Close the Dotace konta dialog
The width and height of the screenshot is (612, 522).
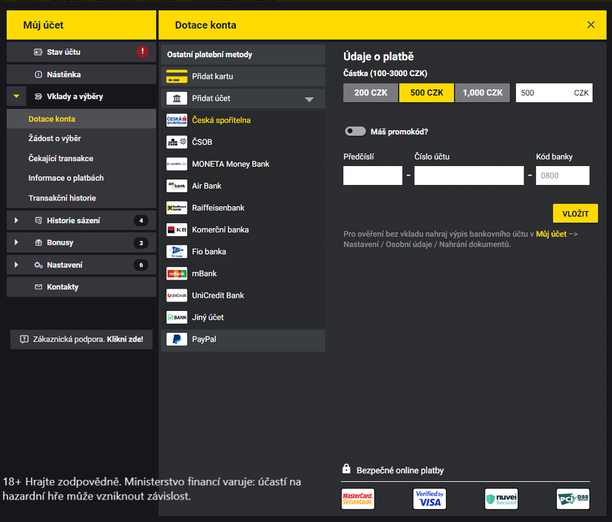[591, 25]
